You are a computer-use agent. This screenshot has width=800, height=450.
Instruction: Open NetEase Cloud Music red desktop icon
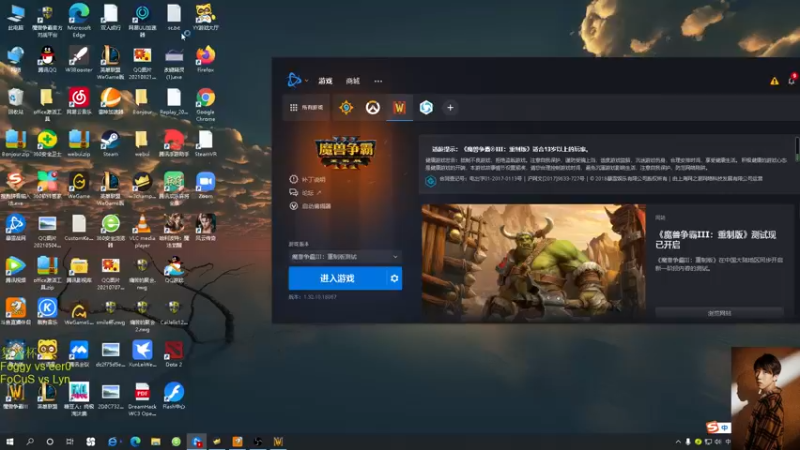(x=79, y=101)
